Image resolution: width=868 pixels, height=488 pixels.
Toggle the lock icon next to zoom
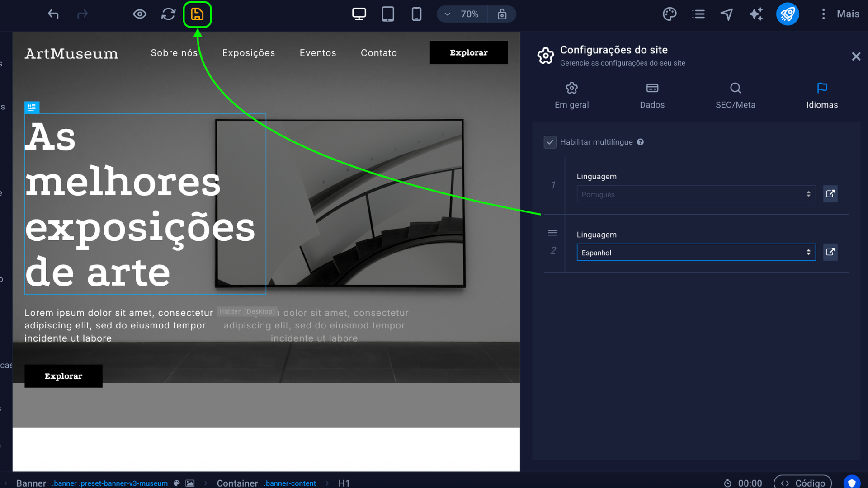tap(502, 14)
